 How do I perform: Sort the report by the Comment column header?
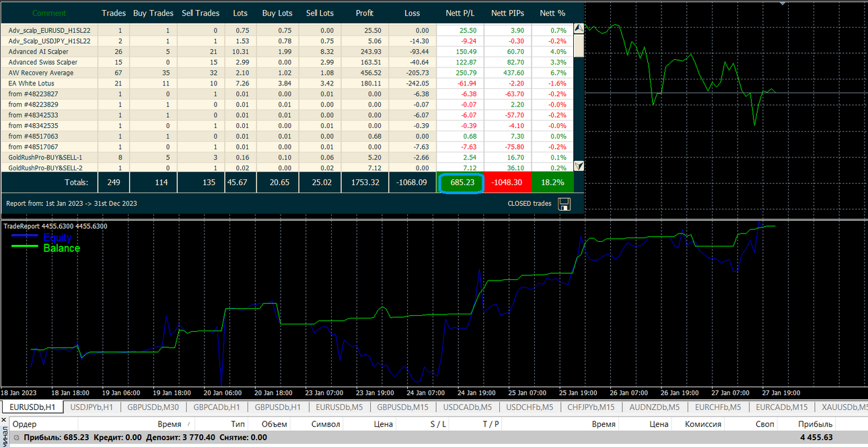click(x=49, y=13)
